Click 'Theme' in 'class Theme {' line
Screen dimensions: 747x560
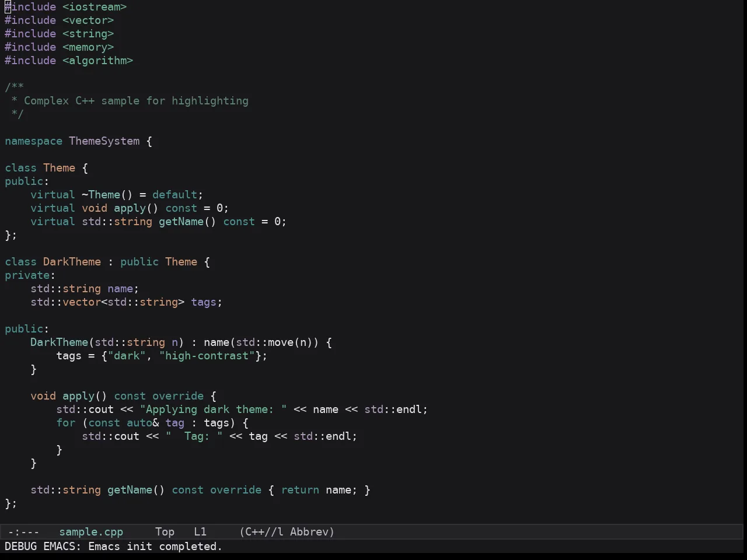pos(59,168)
